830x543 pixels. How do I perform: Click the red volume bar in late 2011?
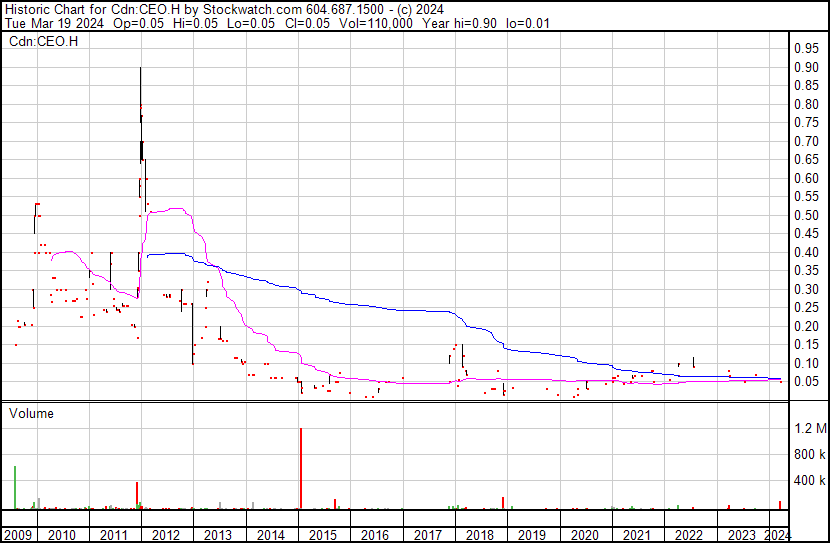tap(137, 495)
